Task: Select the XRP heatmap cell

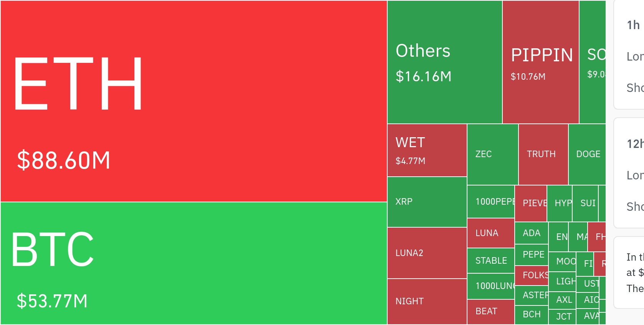Action: tap(427, 202)
